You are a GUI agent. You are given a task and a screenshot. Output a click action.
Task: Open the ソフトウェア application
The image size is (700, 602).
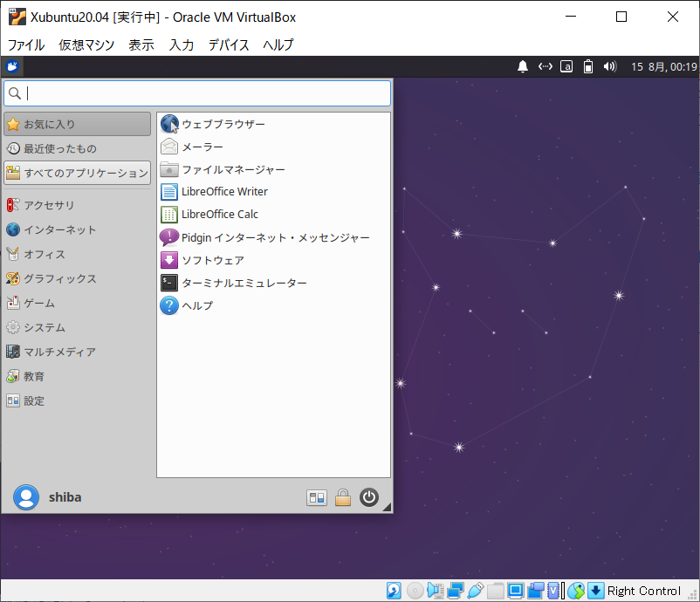(x=209, y=259)
